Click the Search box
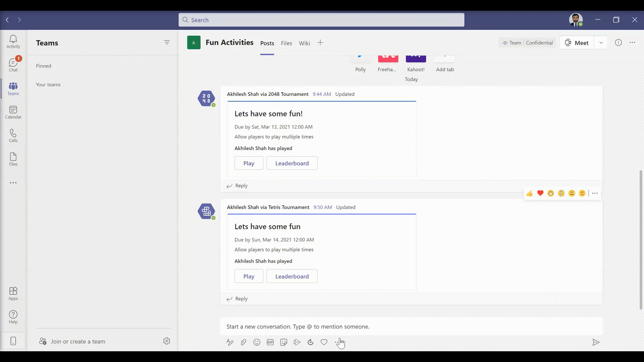Screen dimensions: 644x362 tap(321, 20)
